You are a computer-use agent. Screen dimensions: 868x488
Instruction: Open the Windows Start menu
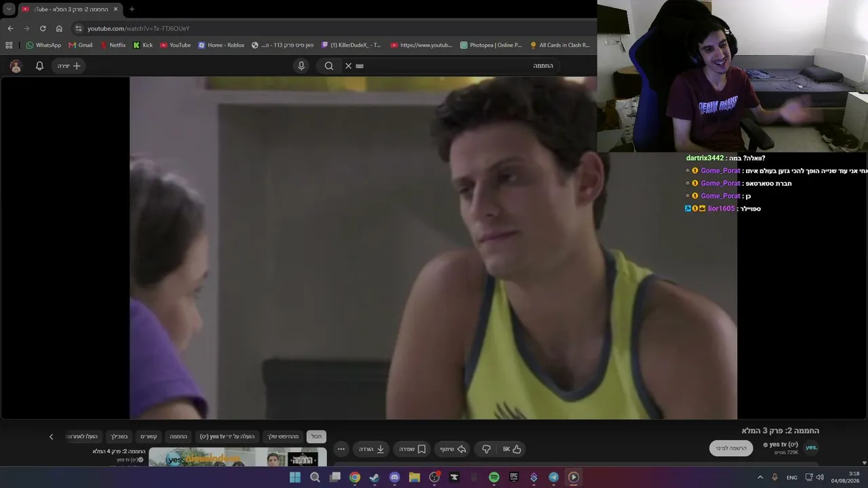click(295, 477)
